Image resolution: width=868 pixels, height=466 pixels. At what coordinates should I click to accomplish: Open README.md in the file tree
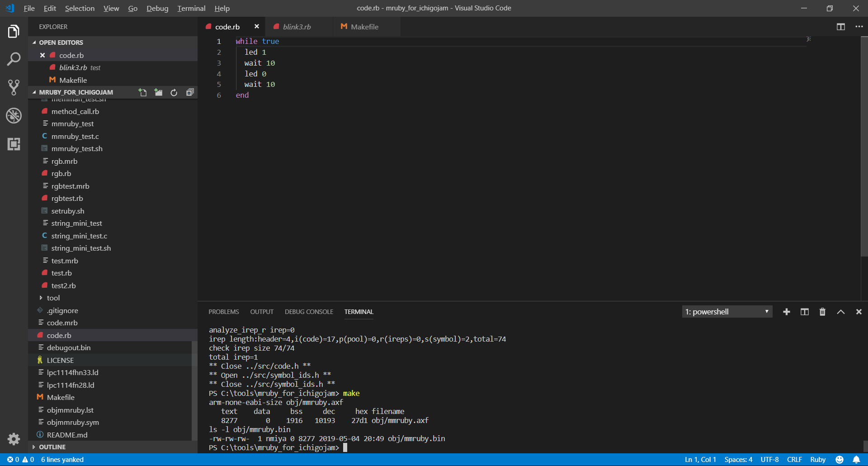tap(67, 435)
